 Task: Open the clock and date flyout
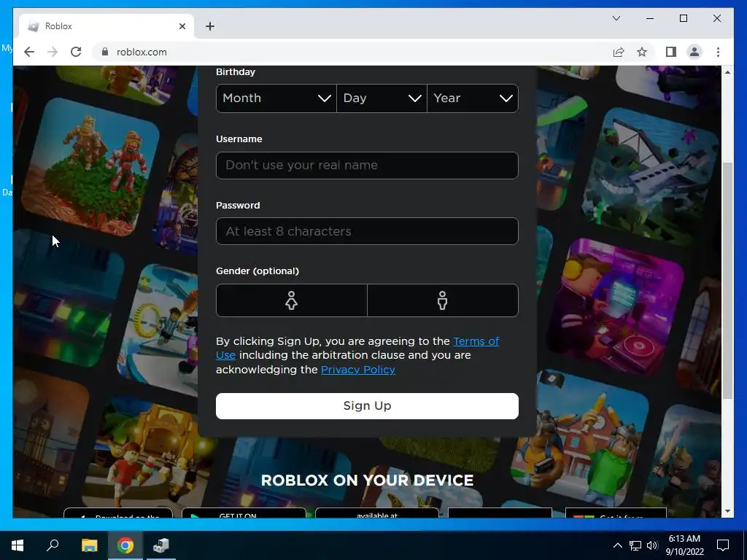tap(684, 545)
